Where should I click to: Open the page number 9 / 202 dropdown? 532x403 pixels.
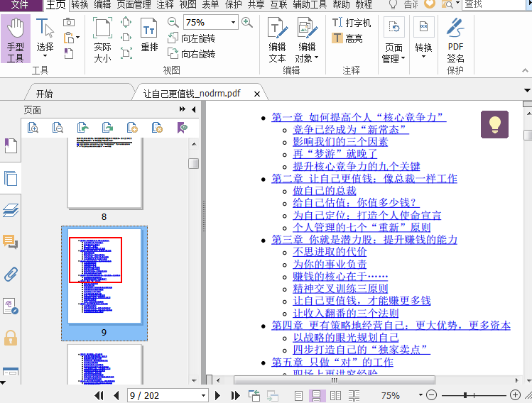click(203, 395)
